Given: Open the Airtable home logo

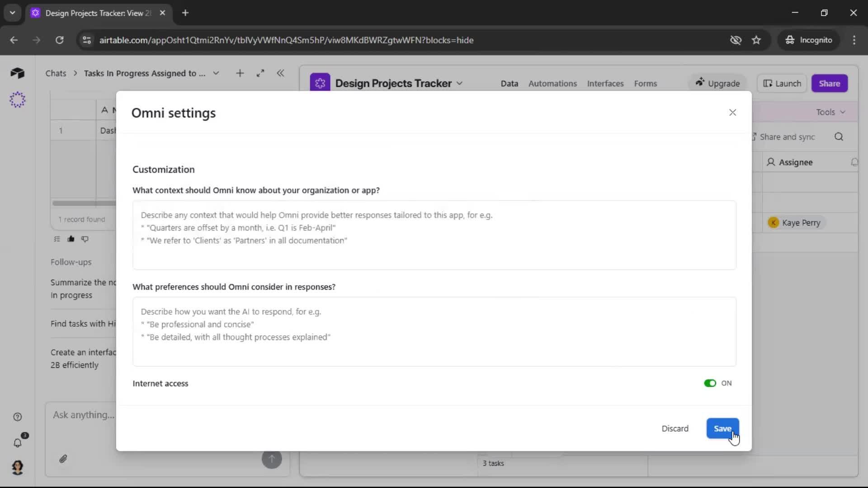Looking at the screenshot, I should pyautogui.click(x=17, y=73).
